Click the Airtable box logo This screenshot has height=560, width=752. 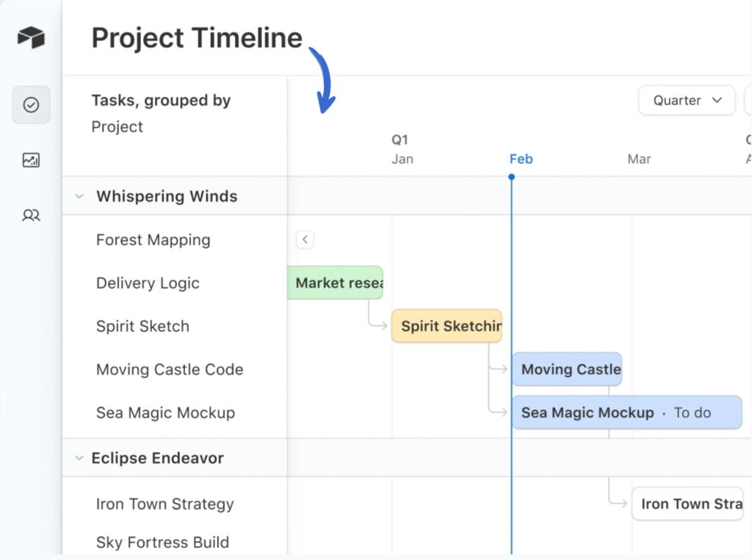click(31, 37)
